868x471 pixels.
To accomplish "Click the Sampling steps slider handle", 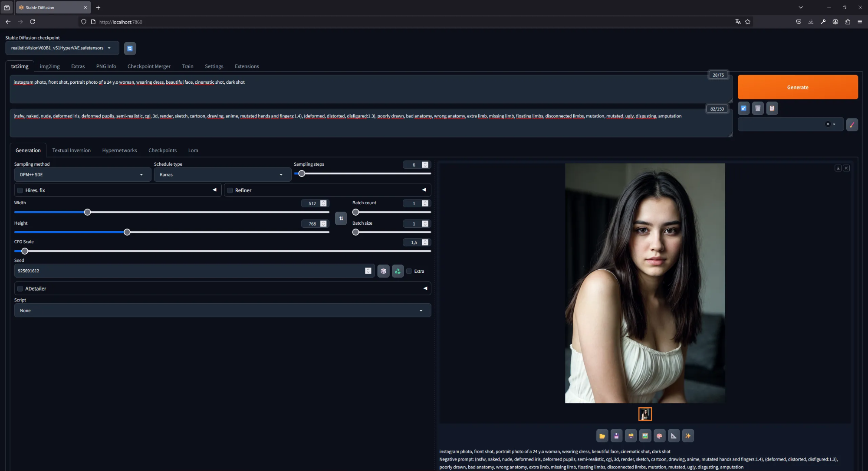I will [302, 173].
